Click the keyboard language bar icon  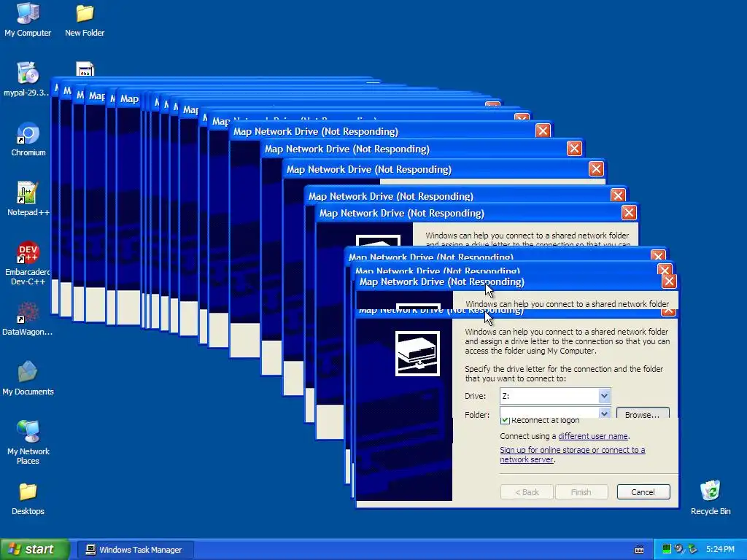click(x=639, y=550)
